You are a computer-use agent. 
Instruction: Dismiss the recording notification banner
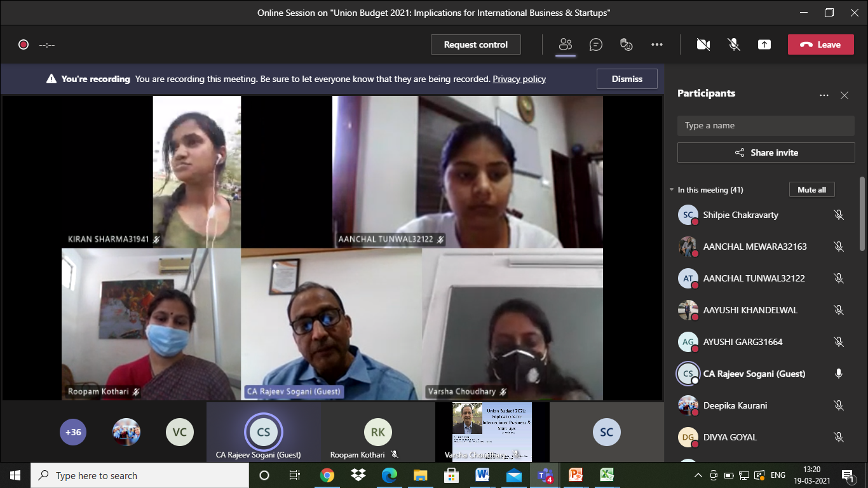click(627, 79)
